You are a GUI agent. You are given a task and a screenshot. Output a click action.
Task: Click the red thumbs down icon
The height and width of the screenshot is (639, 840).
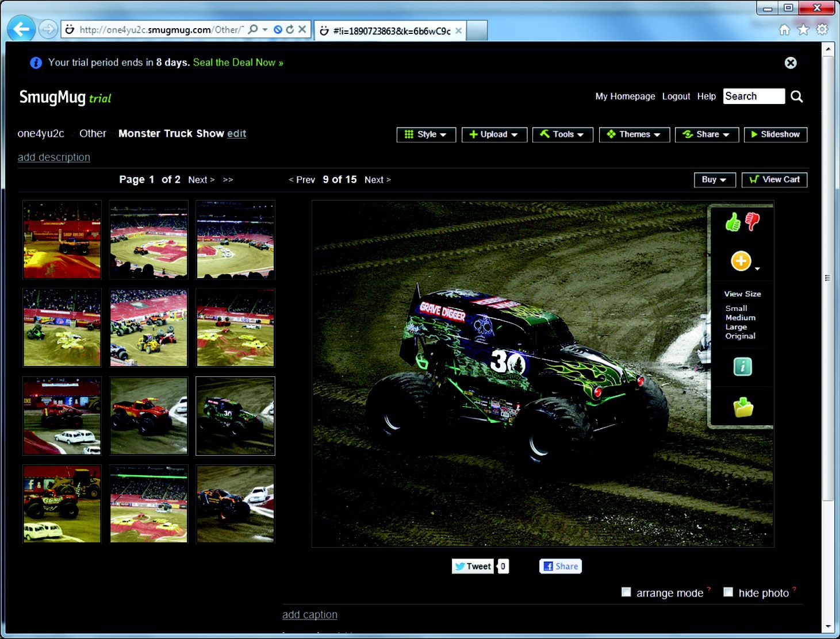(x=752, y=221)
